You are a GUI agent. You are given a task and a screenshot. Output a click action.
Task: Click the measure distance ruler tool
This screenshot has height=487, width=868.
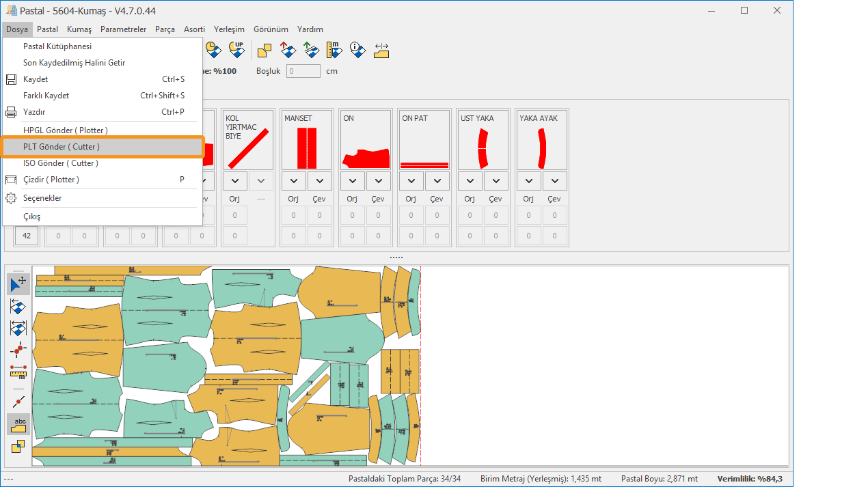click(x=18, y=372)
